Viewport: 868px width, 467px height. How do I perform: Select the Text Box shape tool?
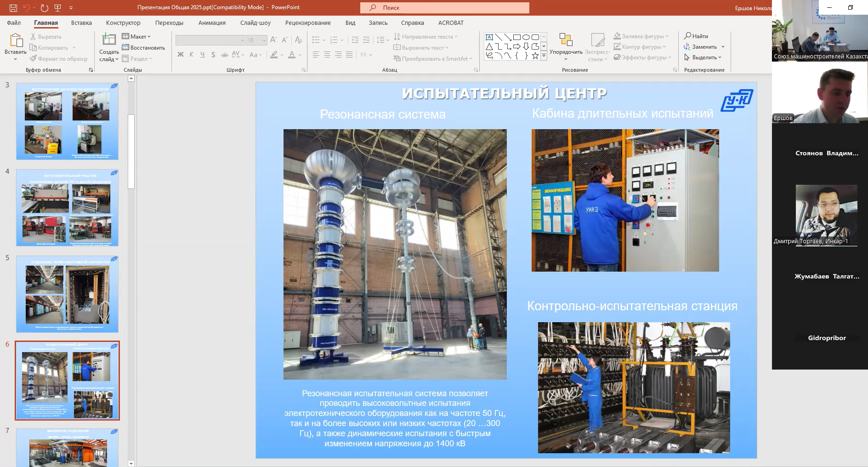click(489, 37)
